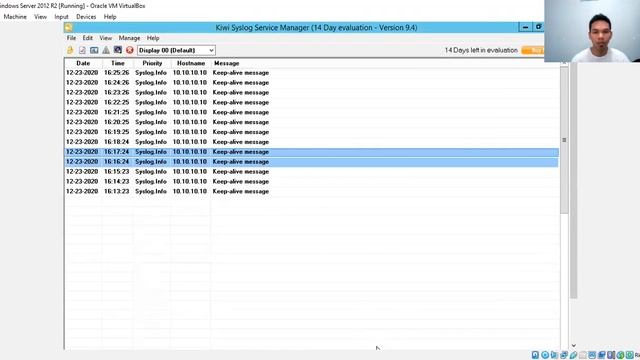The height and width of the screenshot is (360, 640).
Task: Click the scroll down arrow at bottom right
Action: [x=573, y=345]
